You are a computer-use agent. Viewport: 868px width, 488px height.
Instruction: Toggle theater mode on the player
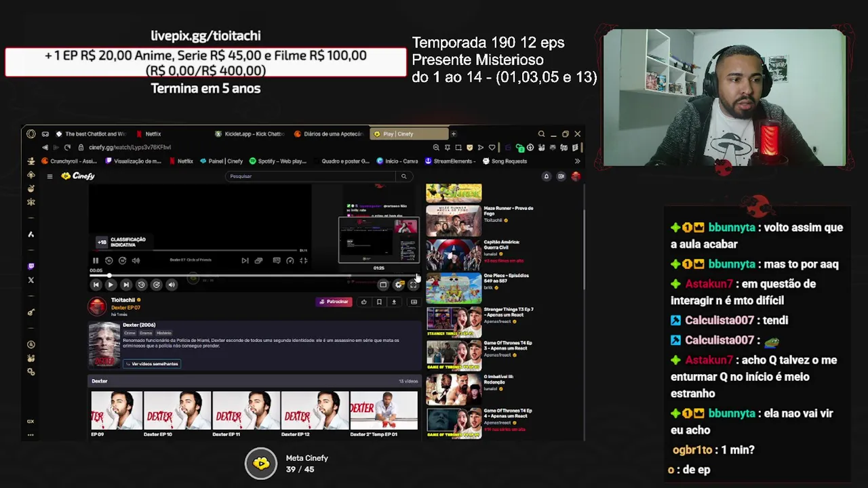pyautogui.click(x=383, y=285)
